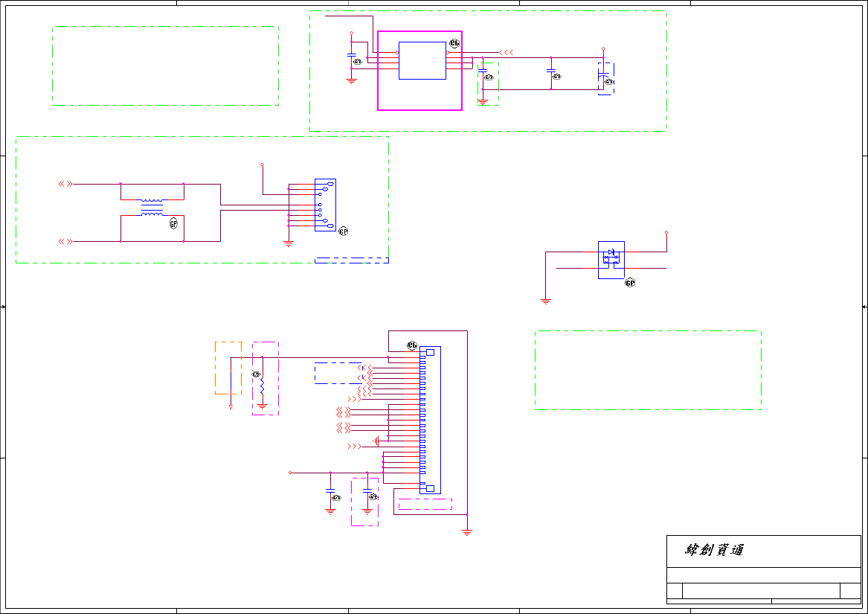Click the transformer coil symbol
The height and width of the screenshot is (614, 868).
pos(152,207)
